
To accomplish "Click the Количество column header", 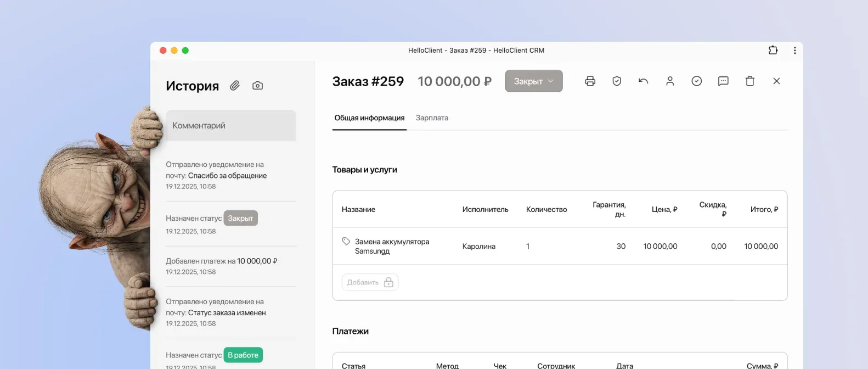I will (546, 210).
